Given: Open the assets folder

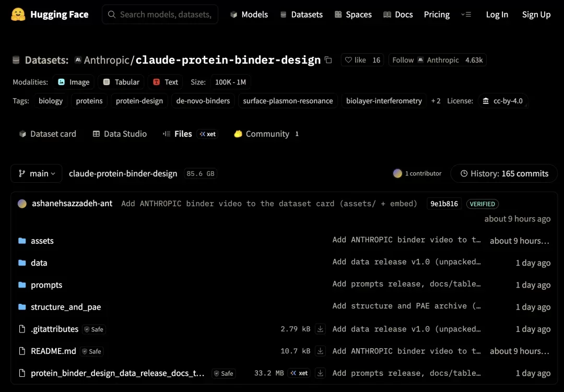Looking at the screenshot, I should tap(42, 241).
